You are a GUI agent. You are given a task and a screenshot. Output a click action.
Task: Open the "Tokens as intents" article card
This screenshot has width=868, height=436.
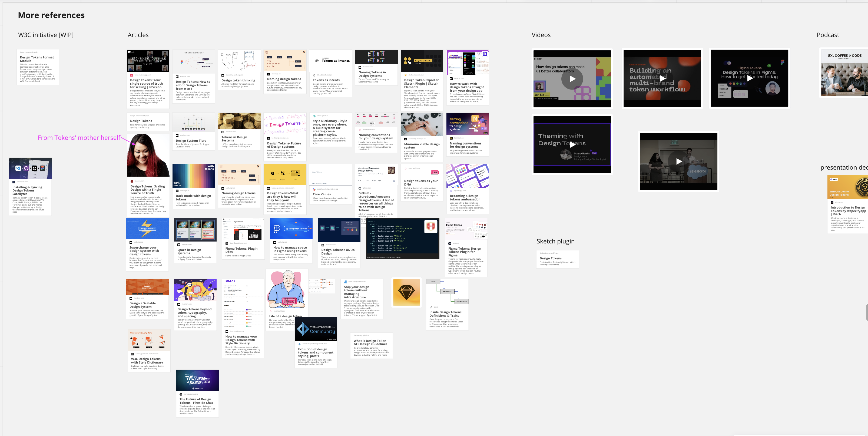330,74
